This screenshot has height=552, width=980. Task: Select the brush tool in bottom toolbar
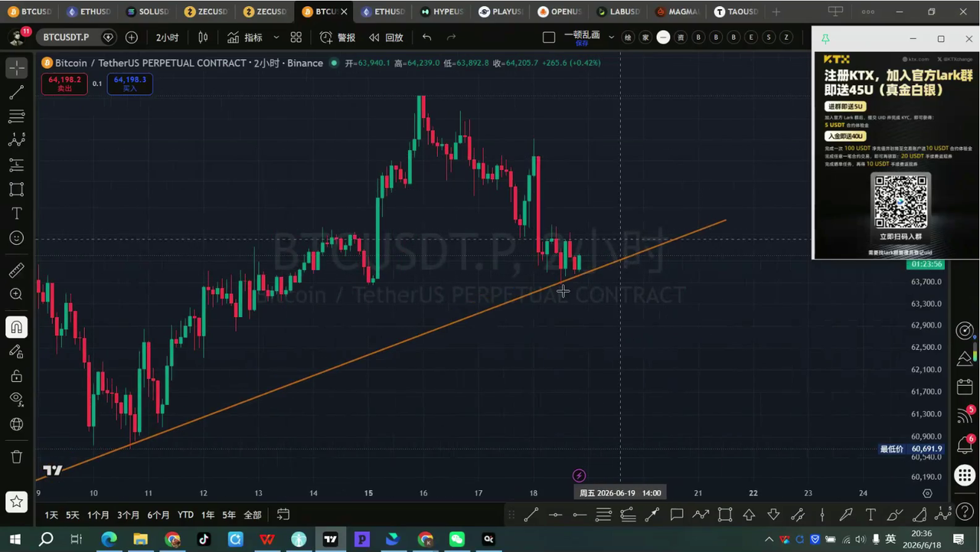(x=894, y=514)
